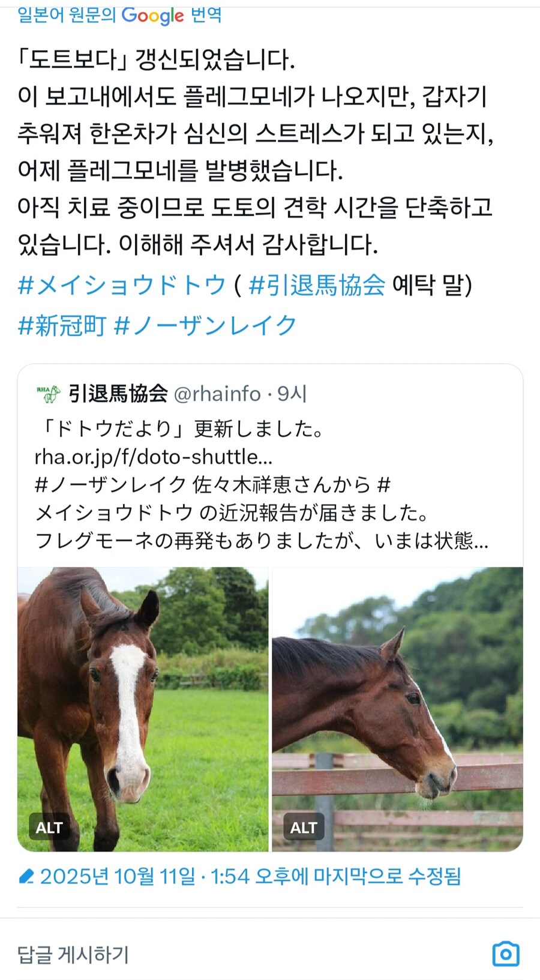
Task: Tap the Google logo in translation notice
Action: (153, 16)
